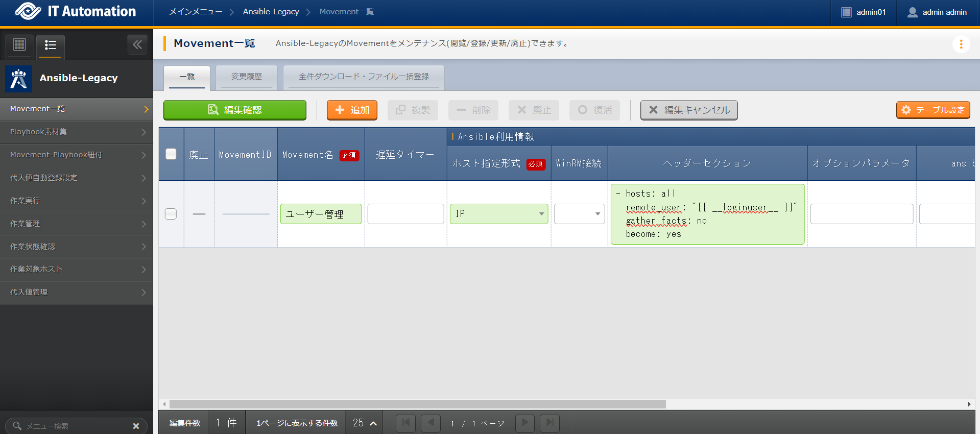Open the admin admin user profile
Image resolution: width=980 pixels, height=434 pixels.
click(x=938, y=12)
